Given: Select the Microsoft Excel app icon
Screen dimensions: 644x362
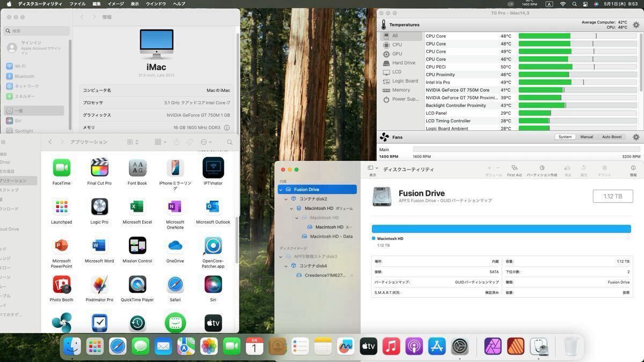Looking at the screenshot, I should click(137, 206).
